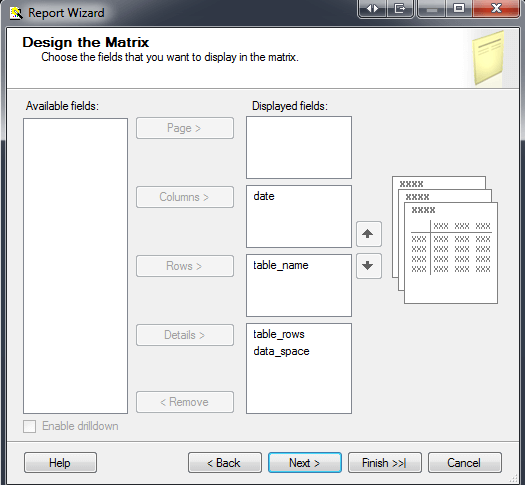
Task: Click the move field down arrow button
Action: 369,266
